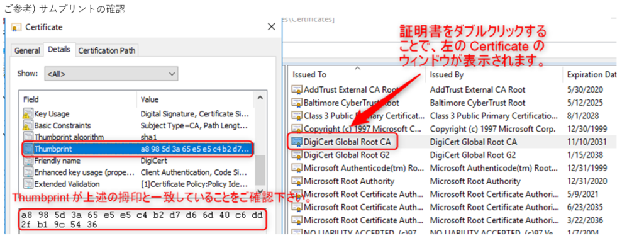Click the Microsoft Root Authority certificate icon

coord(297,181)
